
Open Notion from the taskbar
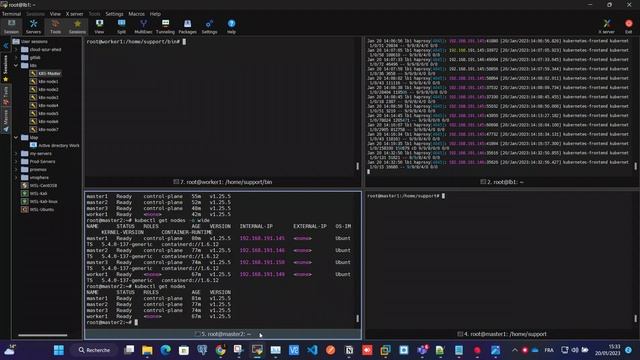coord(349,350)
